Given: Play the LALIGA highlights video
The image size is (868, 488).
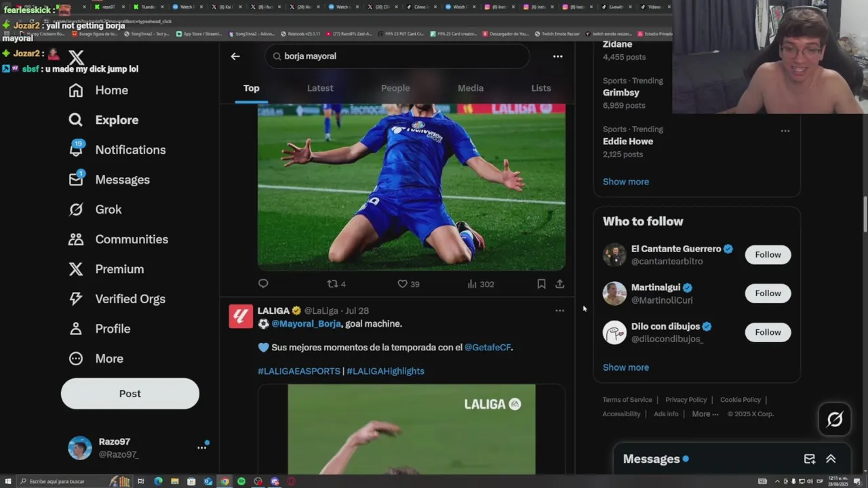Looking at the screenshot, I should [412, 430].
